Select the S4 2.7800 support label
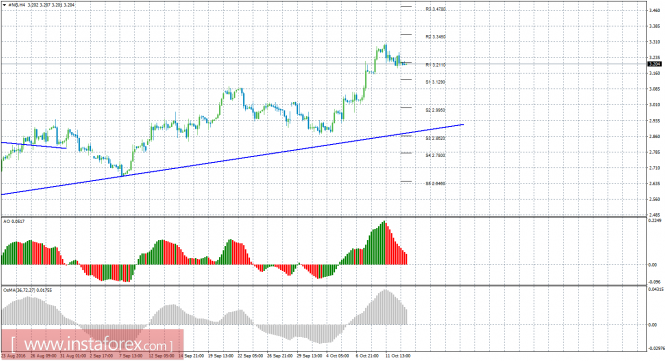The height and width of the screenshot is (361, 665). [x=436, y=156]
